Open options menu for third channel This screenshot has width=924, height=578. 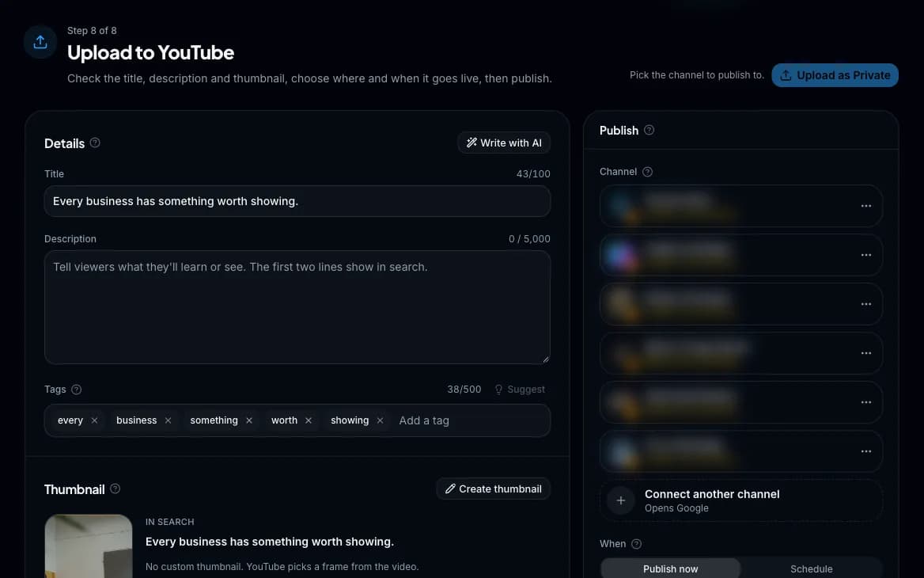click(865, 304)
